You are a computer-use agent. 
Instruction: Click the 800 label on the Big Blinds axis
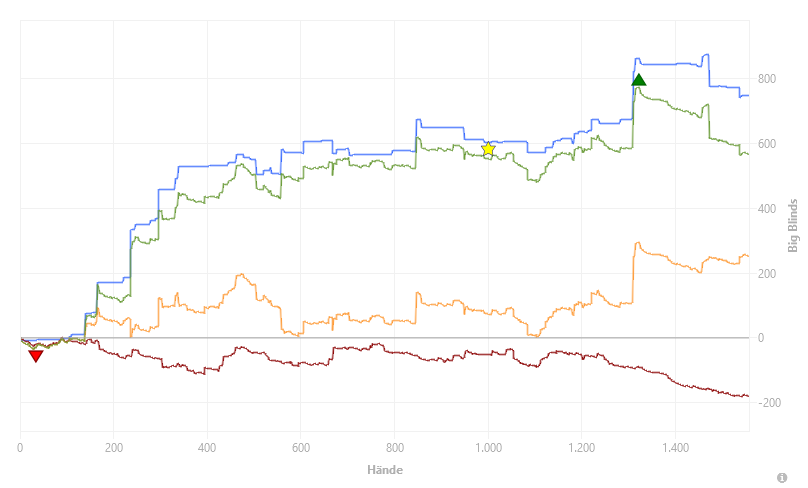[x=767, y=79]
